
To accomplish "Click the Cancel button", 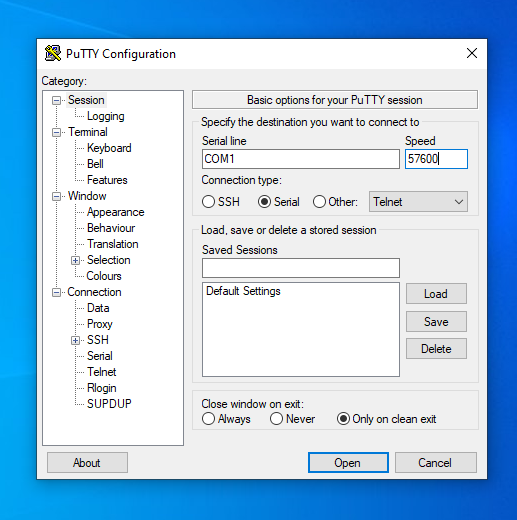I will pos(436,463).
